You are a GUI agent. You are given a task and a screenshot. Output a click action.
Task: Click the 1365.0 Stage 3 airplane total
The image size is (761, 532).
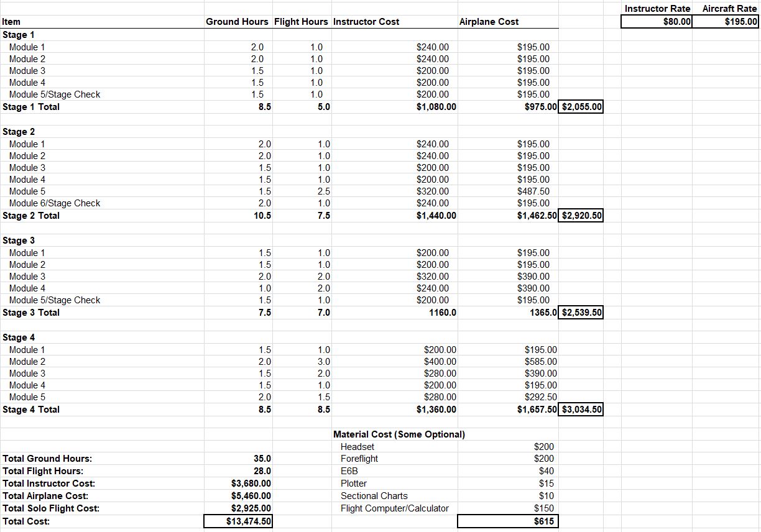point(543,313)
